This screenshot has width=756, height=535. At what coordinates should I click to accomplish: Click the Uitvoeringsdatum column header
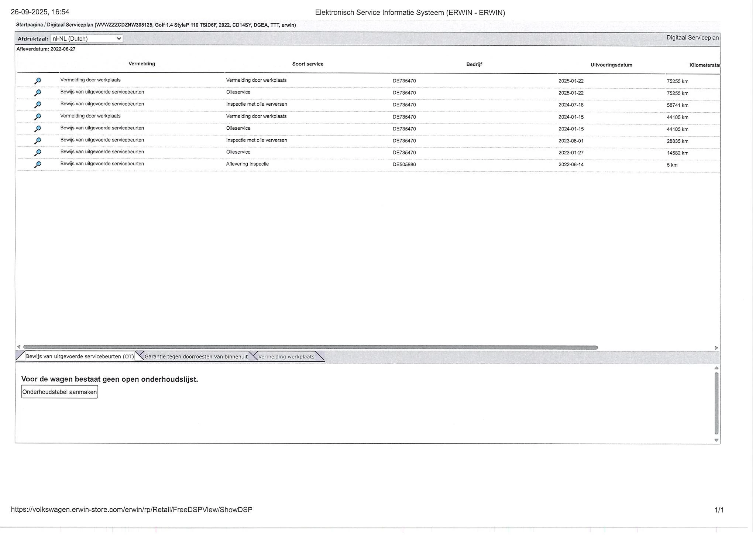[x=611, y=65]
